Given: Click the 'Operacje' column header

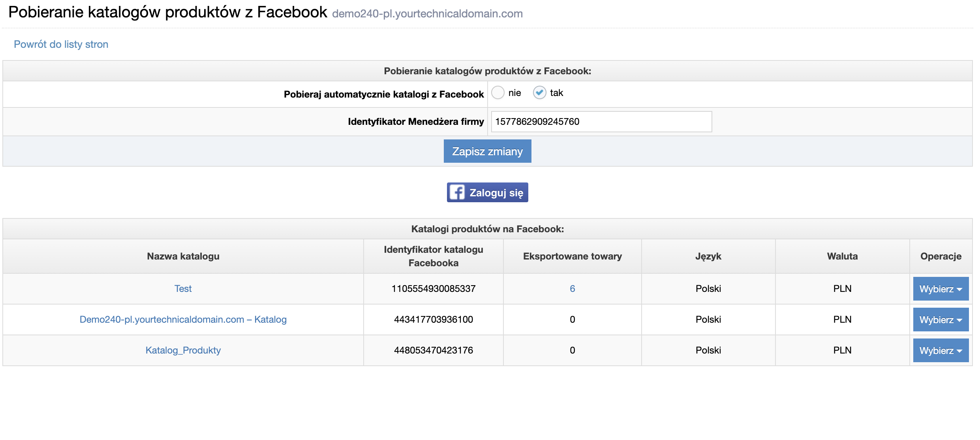Looking at the screenshot, I should [941, 256].
